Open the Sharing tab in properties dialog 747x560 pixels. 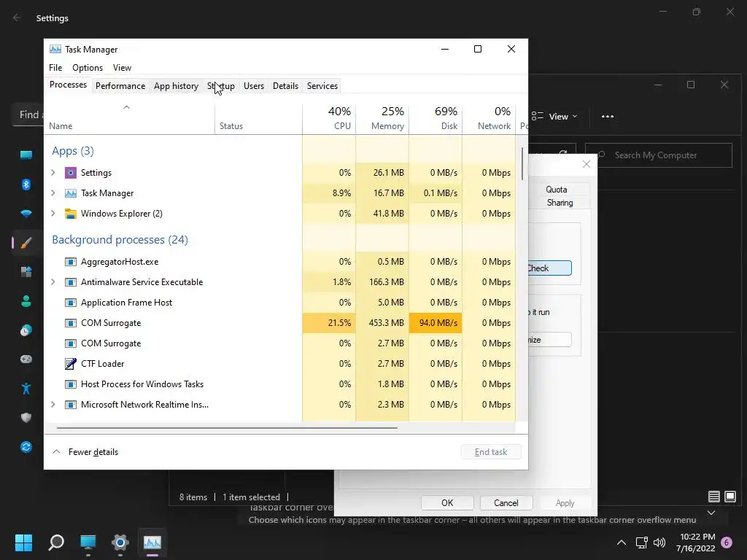click(x=560, y=203)
